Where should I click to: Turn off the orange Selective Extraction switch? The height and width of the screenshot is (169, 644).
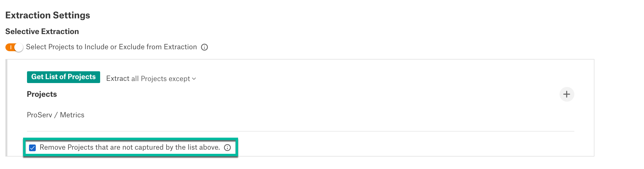(x=14, y=47)
